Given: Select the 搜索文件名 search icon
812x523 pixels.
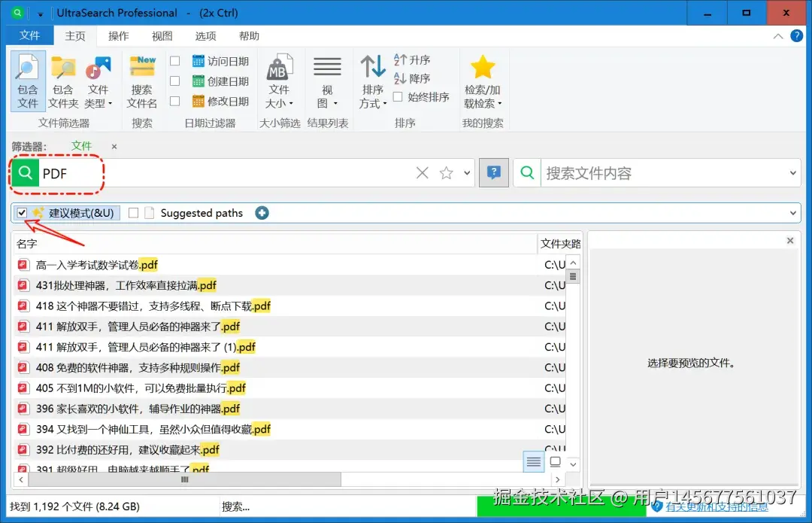Looking at the screenshot, I should coord(142,72).
